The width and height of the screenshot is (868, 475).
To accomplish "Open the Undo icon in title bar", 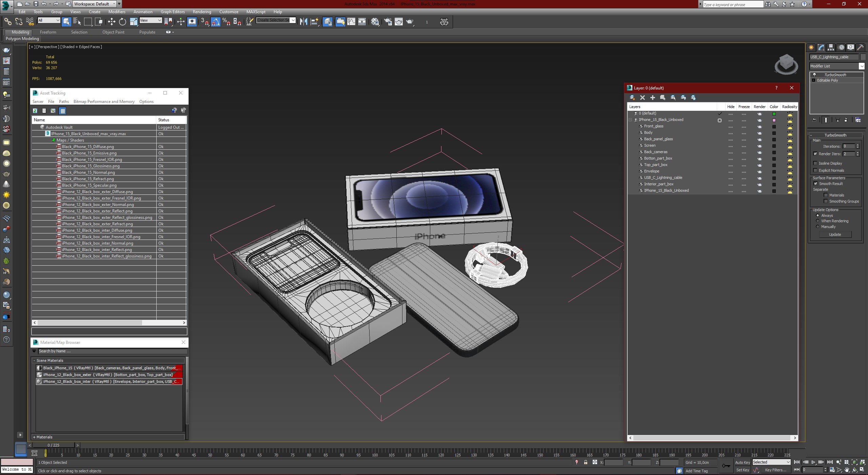I will coord(44,4).
